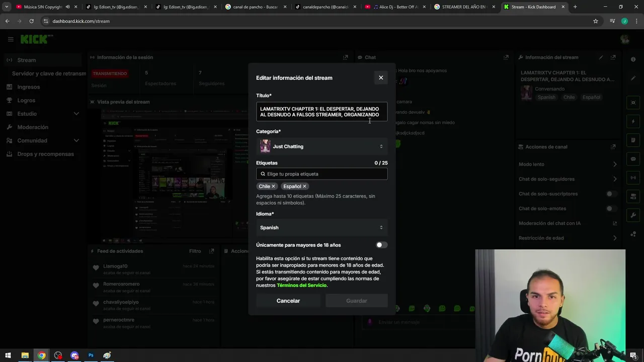
Task: Toggle the lightning bolt widget icon in right rail
Action: pyautogui.click(x=633, y=122)
